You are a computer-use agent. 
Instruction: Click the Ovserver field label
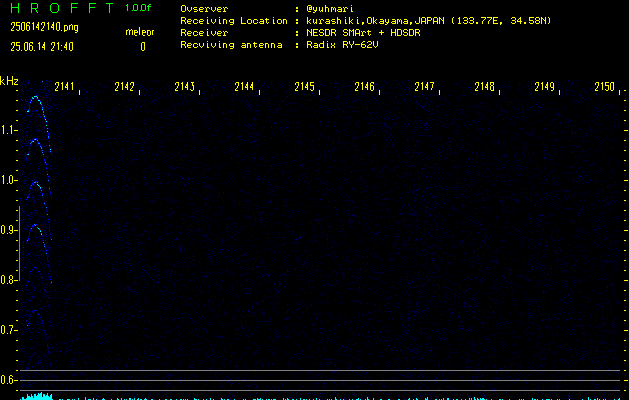click(204, 9)
